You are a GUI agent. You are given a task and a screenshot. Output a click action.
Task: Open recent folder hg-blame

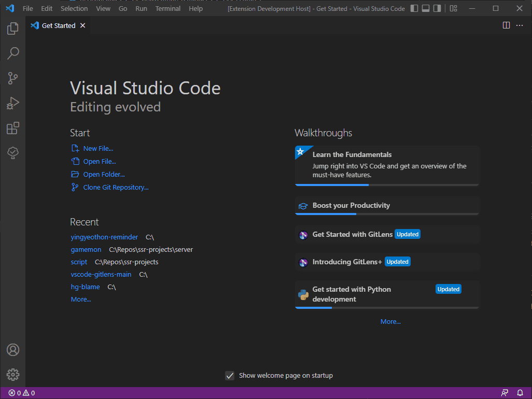(x=86, y=287)
